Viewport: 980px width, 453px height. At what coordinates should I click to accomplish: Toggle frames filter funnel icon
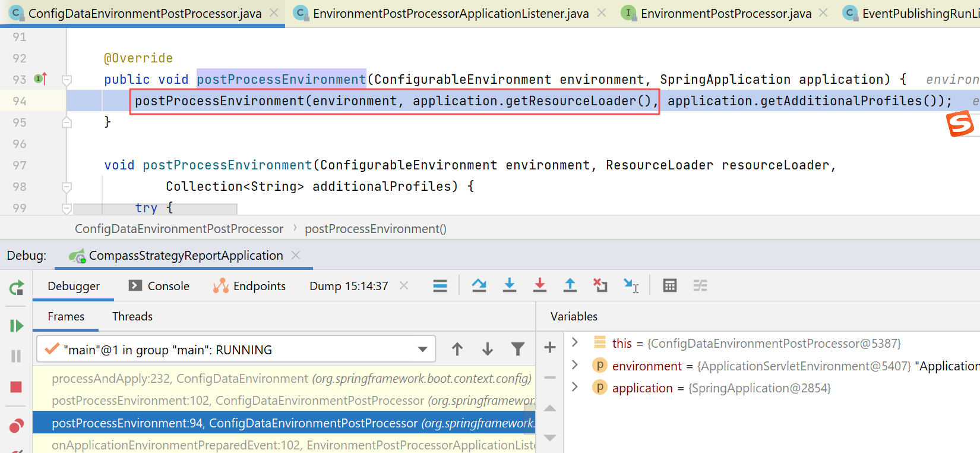click(x=517, y=350)
